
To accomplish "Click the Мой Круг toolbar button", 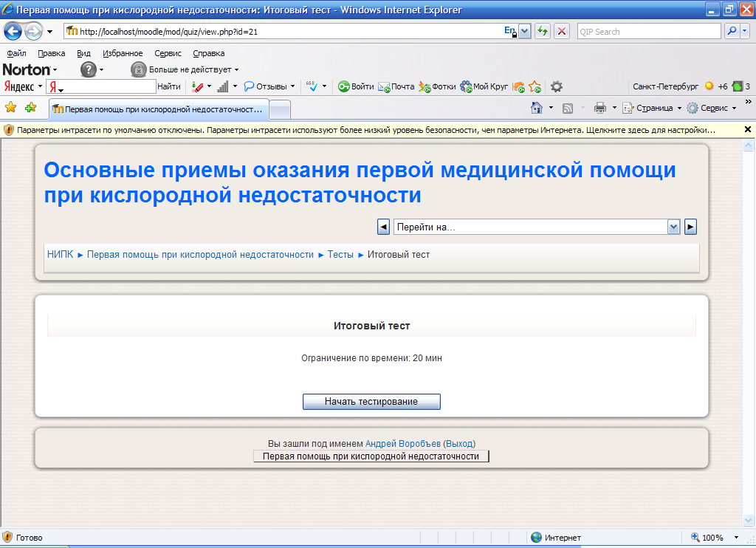I will 484,86.
